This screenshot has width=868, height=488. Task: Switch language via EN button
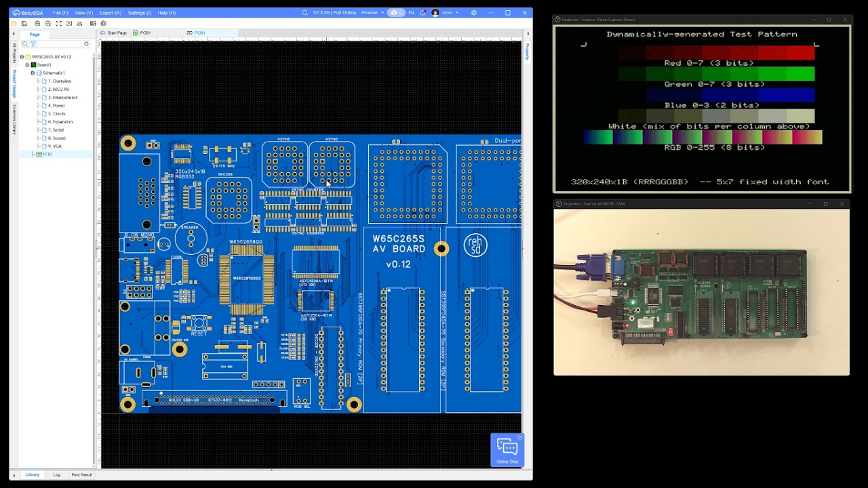point(411,12)
